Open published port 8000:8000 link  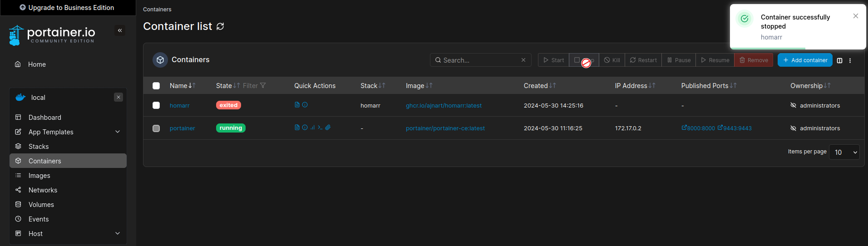698,128
